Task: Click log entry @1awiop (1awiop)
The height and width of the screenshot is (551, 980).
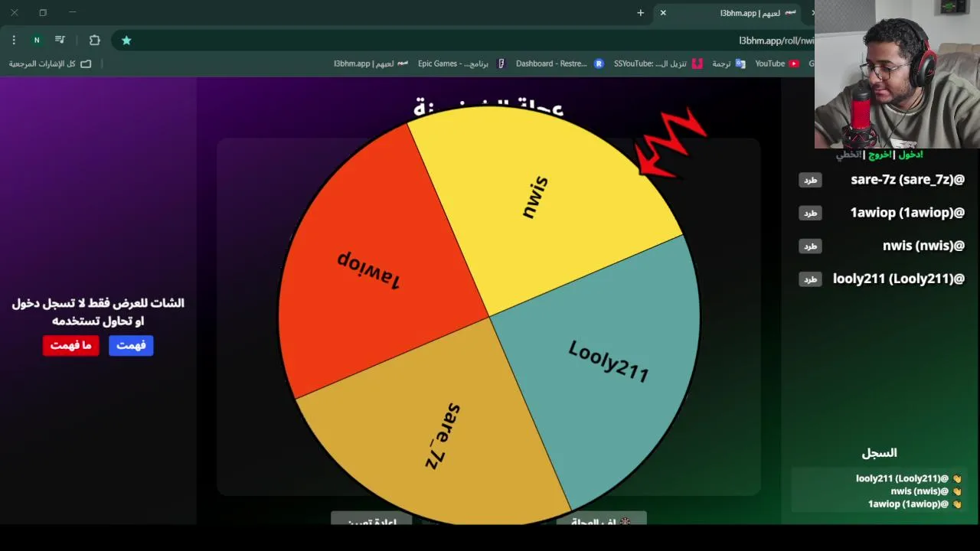Action: coord(914,504)
